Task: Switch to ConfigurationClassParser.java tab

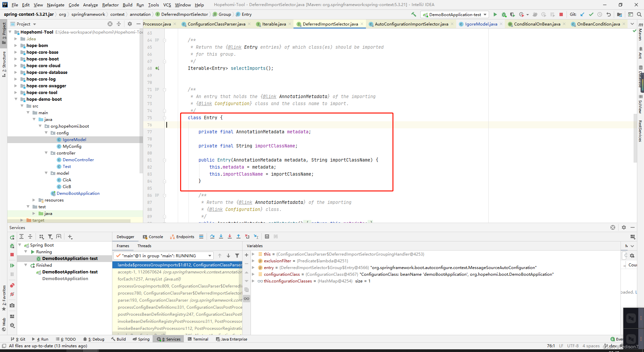Action: click(x=216, y=24)
